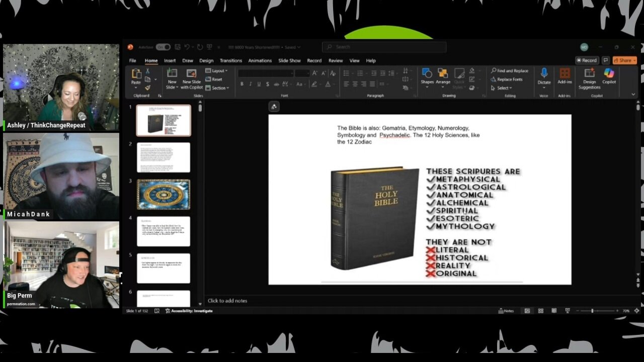Click Clear All Formatting icon

[333, 73]
